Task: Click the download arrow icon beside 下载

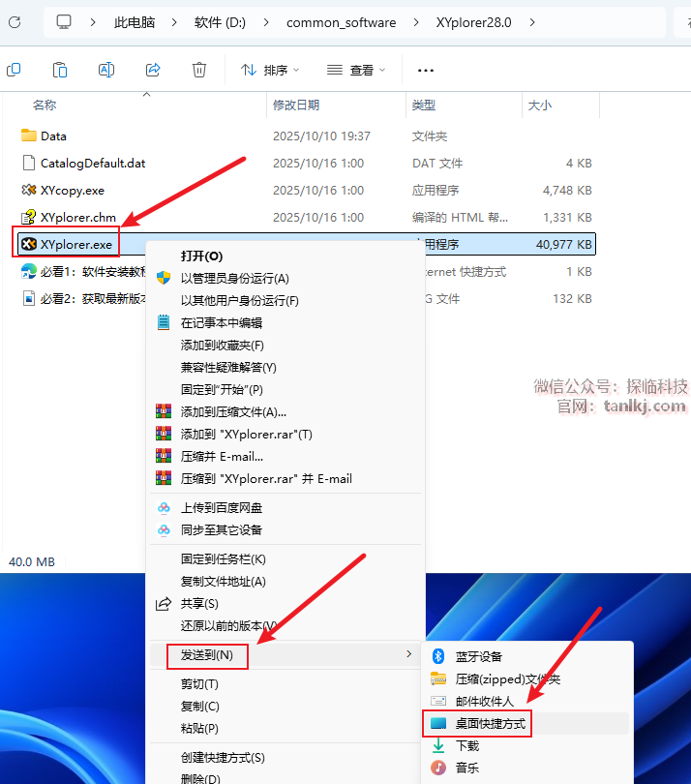Action: click(x=438, y=745)
